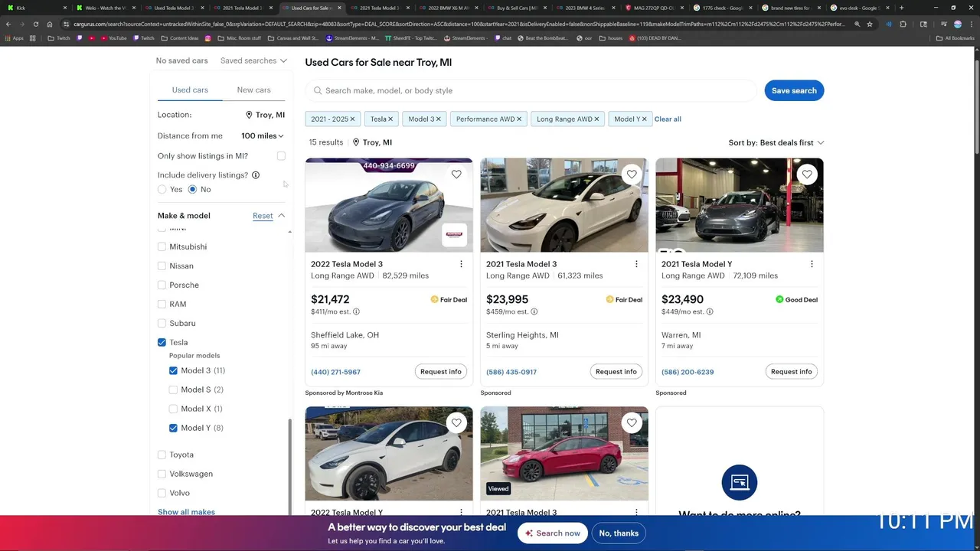Check Only show listings in MI

(281, 156)
